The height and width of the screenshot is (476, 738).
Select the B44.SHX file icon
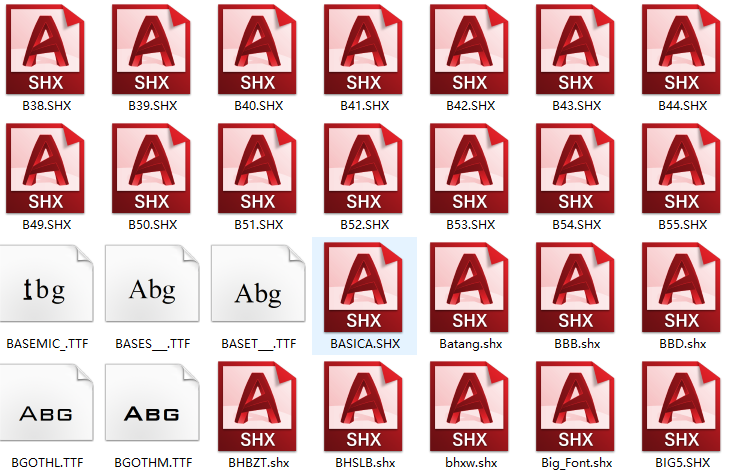[x=681, y=49]
